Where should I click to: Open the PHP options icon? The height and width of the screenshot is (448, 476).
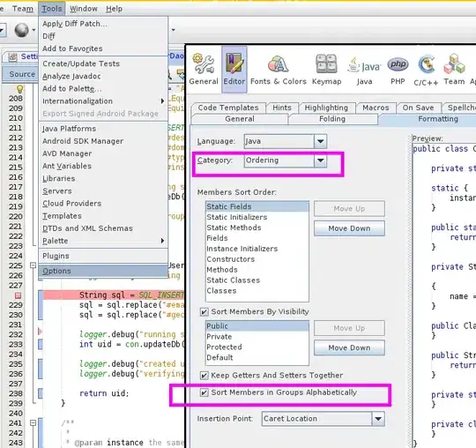point(398,70)
